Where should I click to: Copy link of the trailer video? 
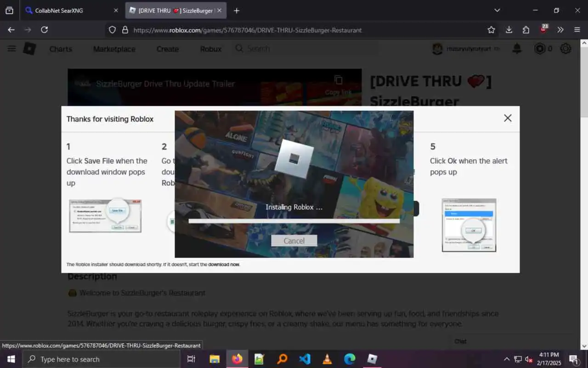[x=338, y=85]
